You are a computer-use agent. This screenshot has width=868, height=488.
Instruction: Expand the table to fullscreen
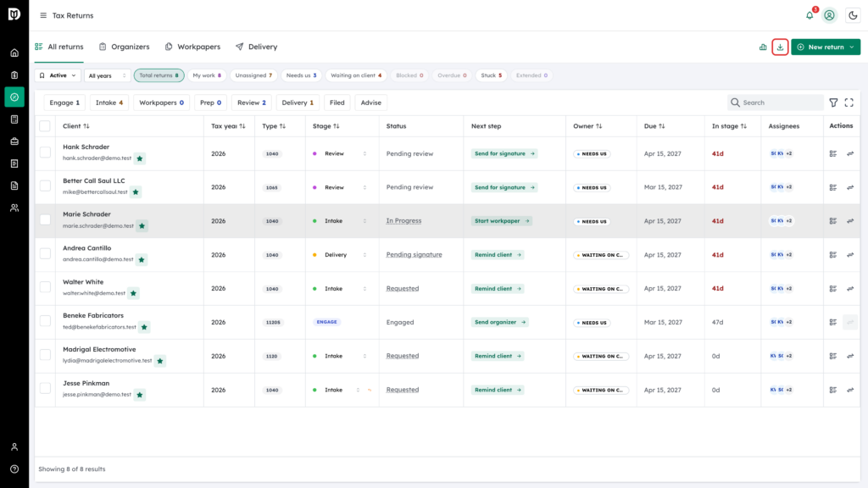point(849,103)
